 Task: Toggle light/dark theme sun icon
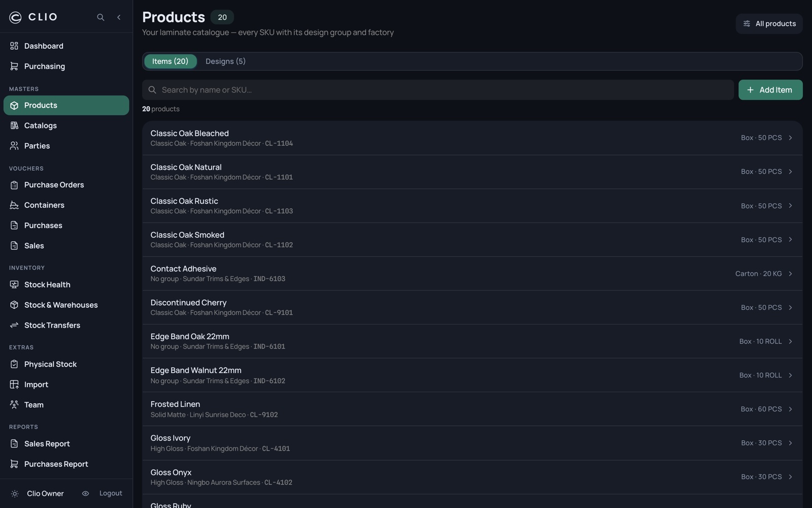coord(15,494)
